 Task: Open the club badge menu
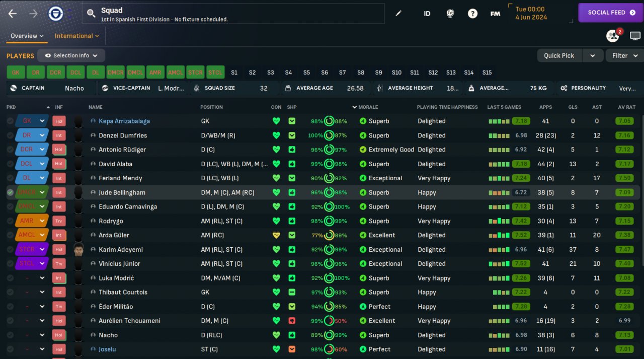pos(55,14)
